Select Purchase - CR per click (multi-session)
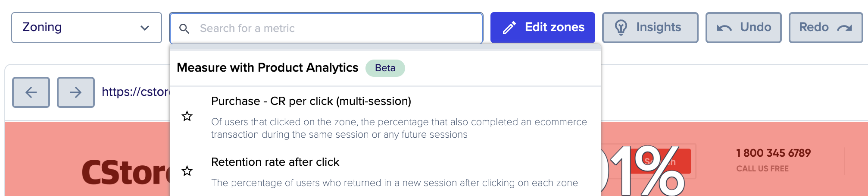868x196 pixels. pos(311,101)
